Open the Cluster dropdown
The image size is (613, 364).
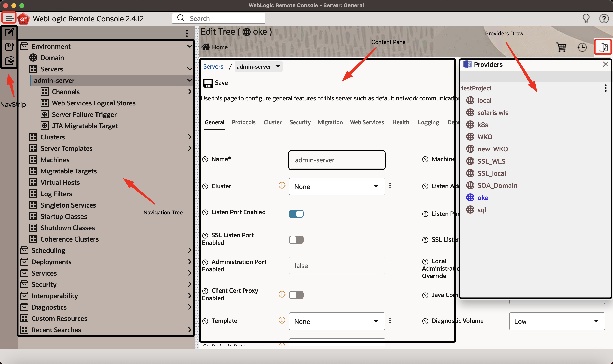[x=337, y=186]
